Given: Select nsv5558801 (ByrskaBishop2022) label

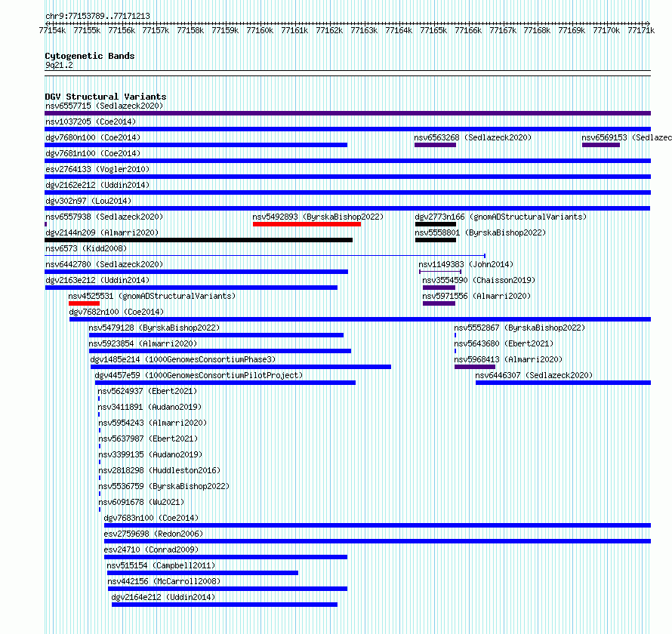Looking at the screenshot, I should 480,232.
